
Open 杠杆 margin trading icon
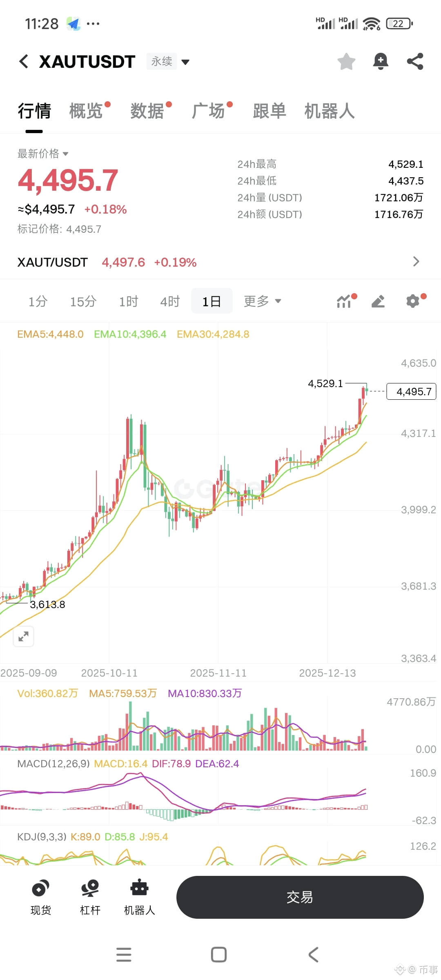pyautogui.click(x=90, y=897)
